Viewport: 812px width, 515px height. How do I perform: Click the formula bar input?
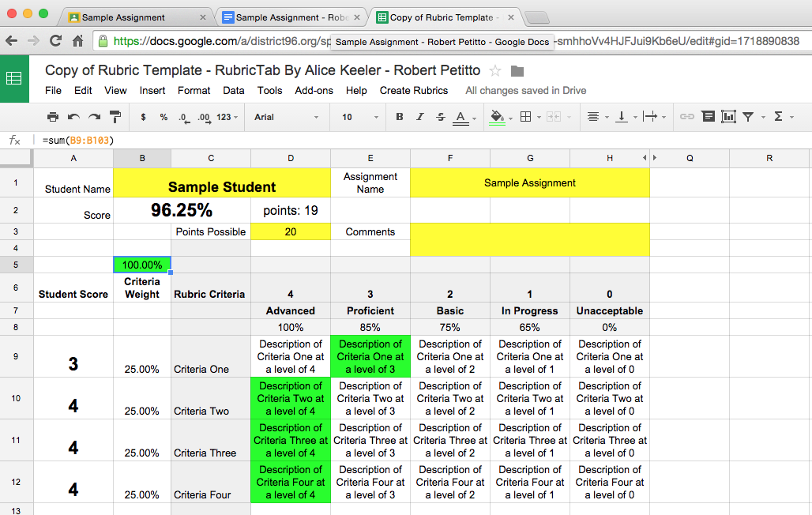coord(425,140)
